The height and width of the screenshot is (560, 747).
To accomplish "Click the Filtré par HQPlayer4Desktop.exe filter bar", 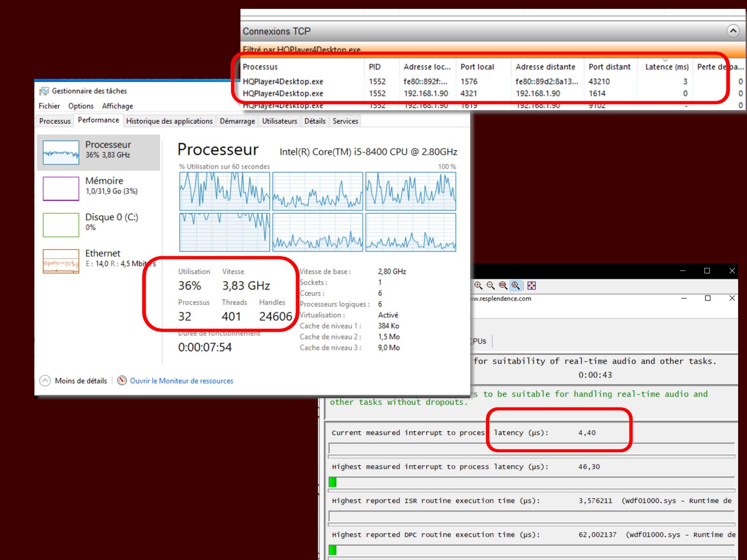I will click(x=493, y=49).
